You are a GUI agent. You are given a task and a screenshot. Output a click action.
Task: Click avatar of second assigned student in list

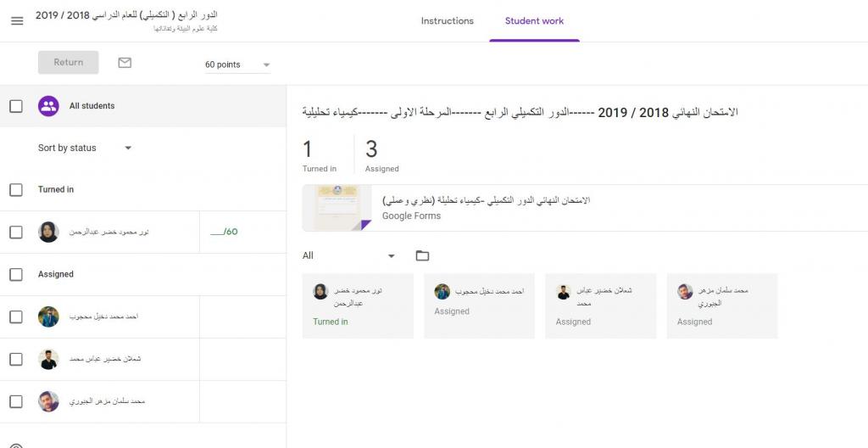pyautogui.click(x=48, y=359)
